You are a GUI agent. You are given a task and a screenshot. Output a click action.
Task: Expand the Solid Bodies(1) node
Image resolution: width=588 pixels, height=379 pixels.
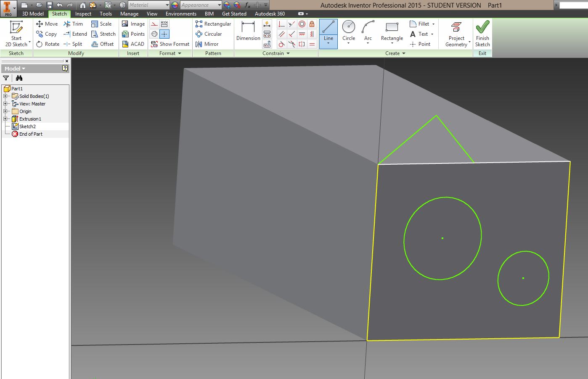pos(5,96)
